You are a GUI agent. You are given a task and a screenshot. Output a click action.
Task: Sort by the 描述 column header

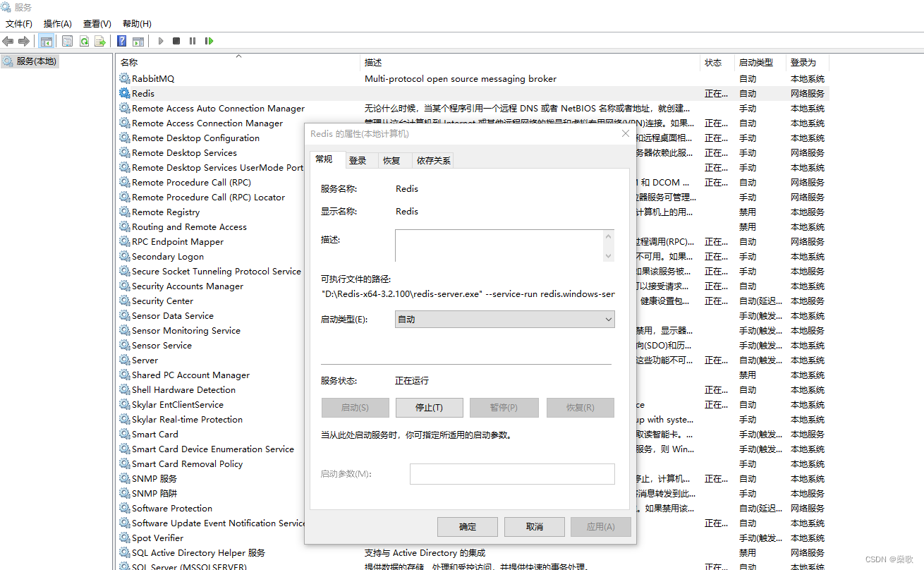[530, 63]
